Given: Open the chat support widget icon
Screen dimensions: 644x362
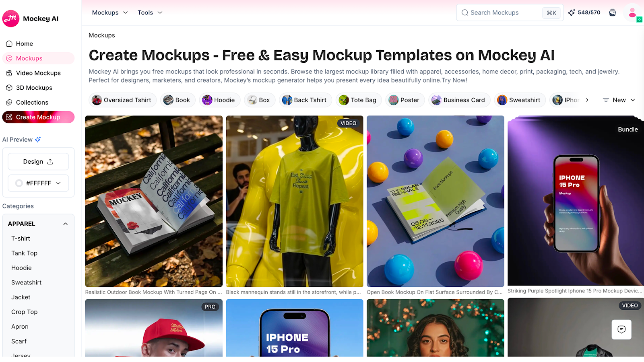Looking at the screenshot, I should 621,329.
